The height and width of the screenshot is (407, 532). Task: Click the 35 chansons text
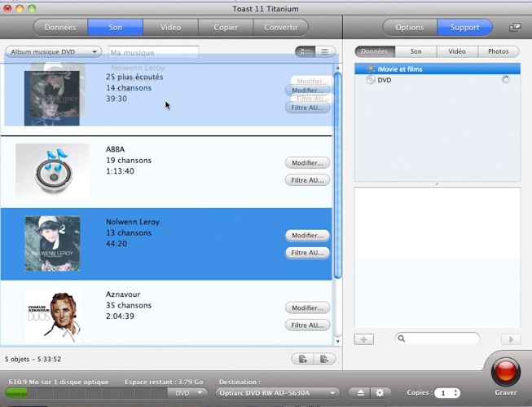[x=129, y=305]
